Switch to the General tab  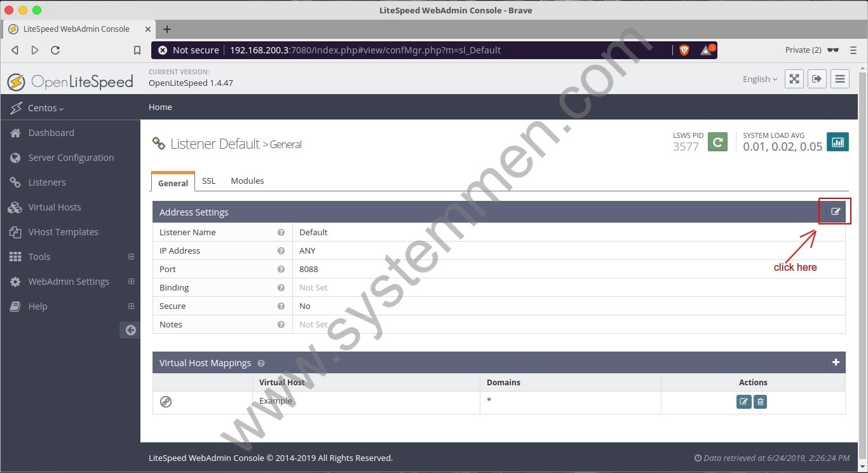[173, 182]
